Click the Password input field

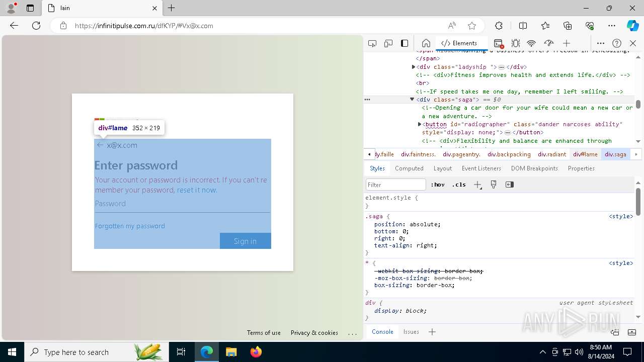[182, 204]
